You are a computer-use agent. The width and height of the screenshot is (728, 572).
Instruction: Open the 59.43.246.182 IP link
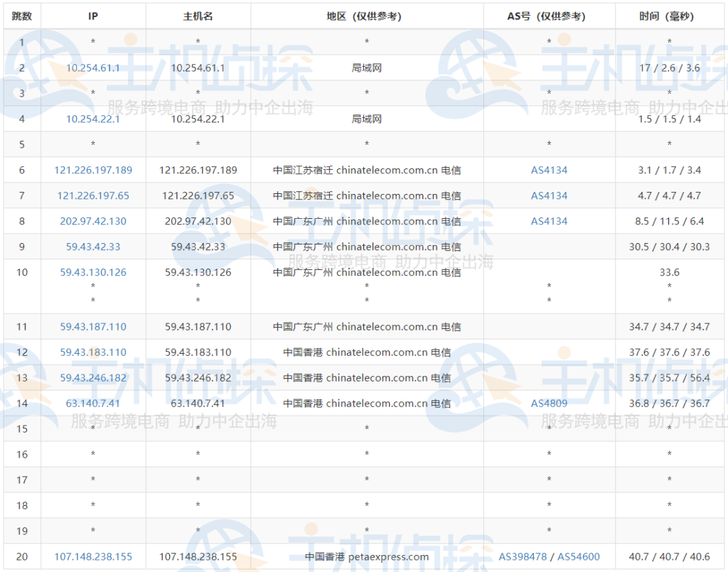(x=92, y=377)
